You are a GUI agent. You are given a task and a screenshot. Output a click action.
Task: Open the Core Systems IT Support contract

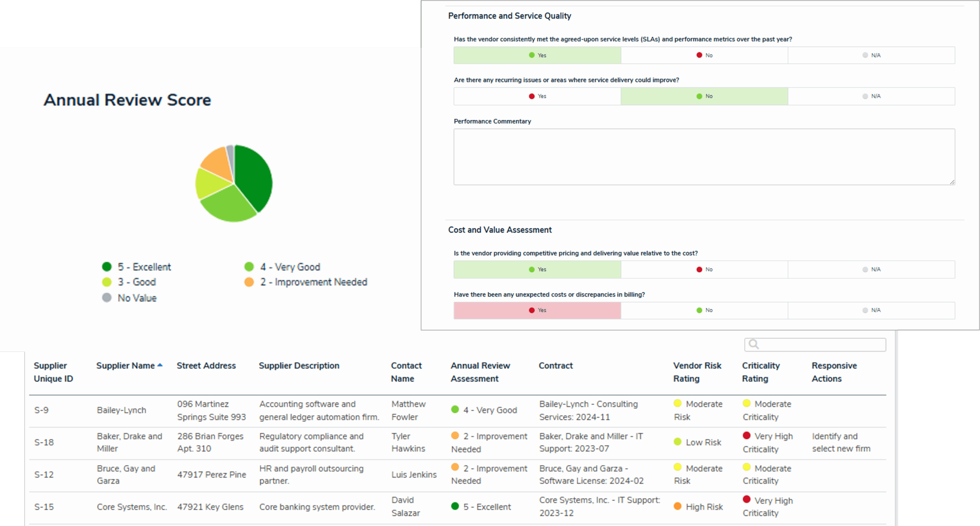[599, 506]
